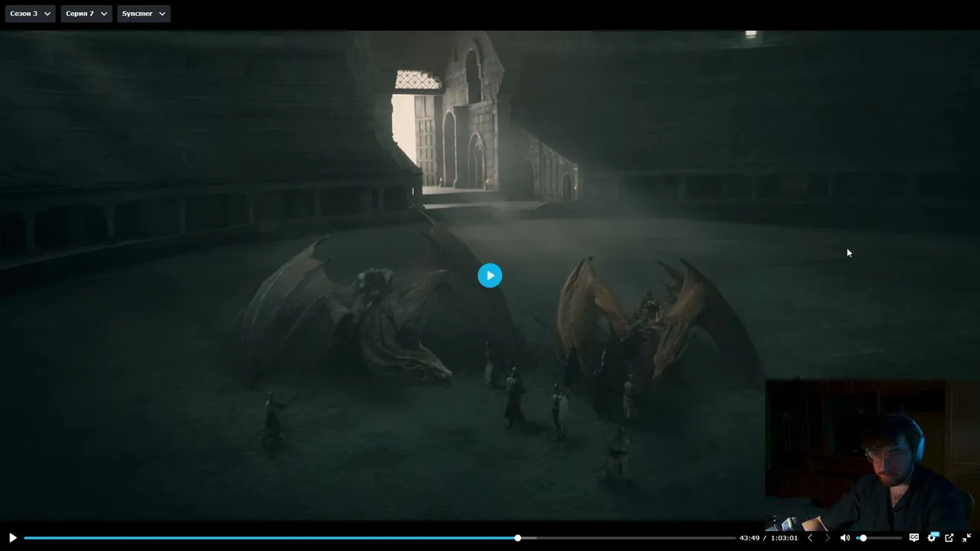Click the webcam overlay thumbnail

pyautogui.click(x=871, y=455)
